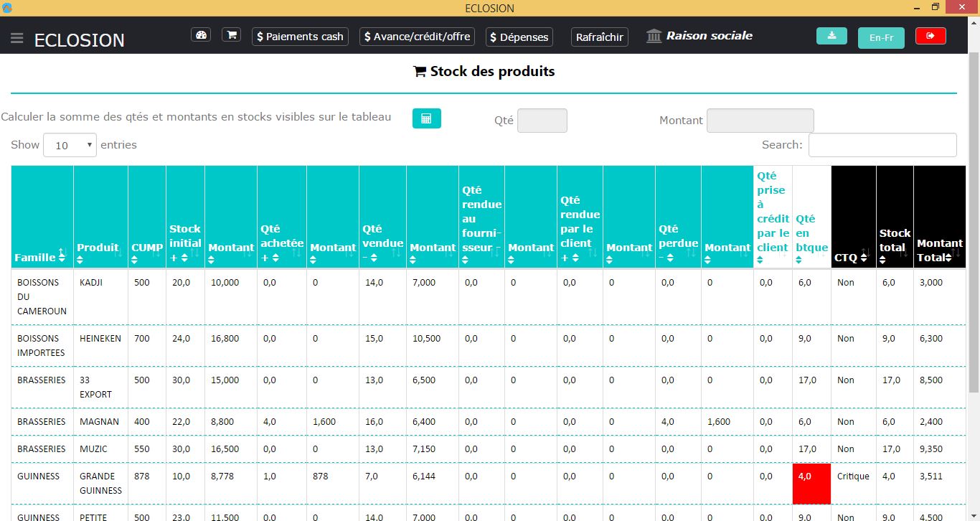Open the dashboard via the speedometer icon
Viewport: 980px width, 521px height.
click(x=201, y=34)
